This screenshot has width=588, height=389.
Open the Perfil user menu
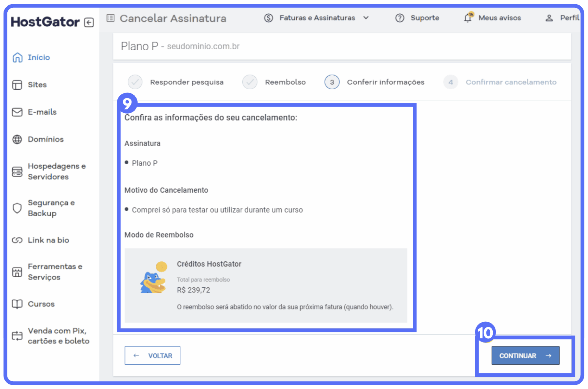[x=562, y=18]
